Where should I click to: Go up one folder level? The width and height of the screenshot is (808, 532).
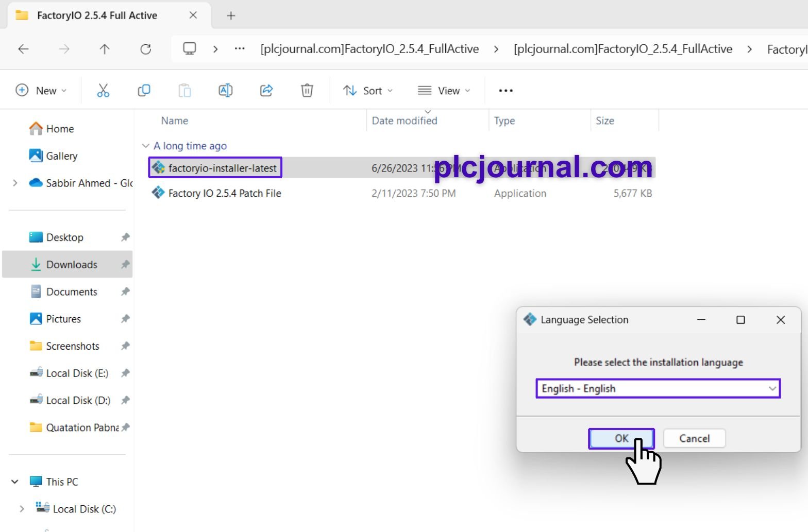click(105, 49)
